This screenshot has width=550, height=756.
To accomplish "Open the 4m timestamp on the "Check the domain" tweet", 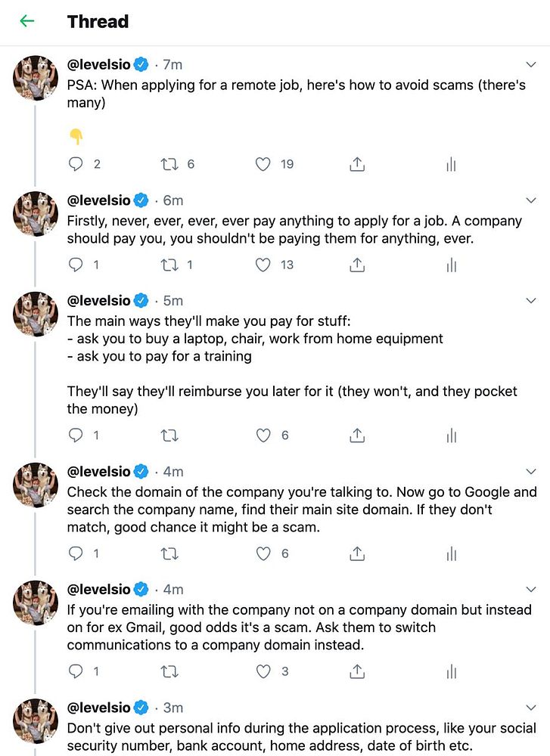I will (173, 472).
